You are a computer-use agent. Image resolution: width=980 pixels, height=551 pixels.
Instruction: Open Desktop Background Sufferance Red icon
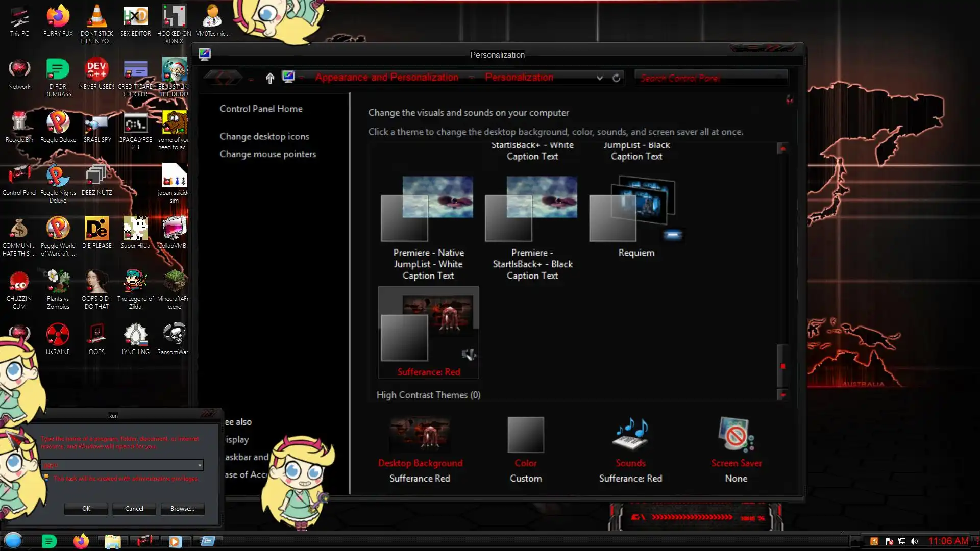click(420, 435)
